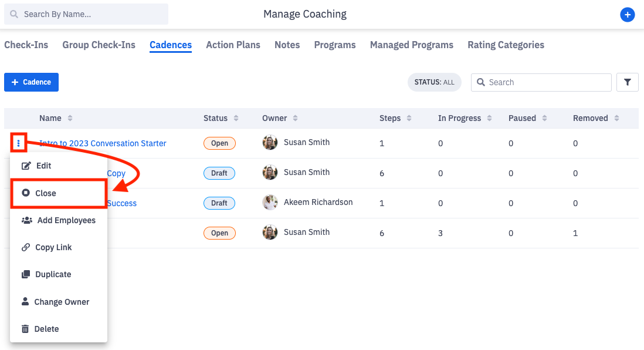Click Akeem Richardson's avatar

[x=270, y=203]
